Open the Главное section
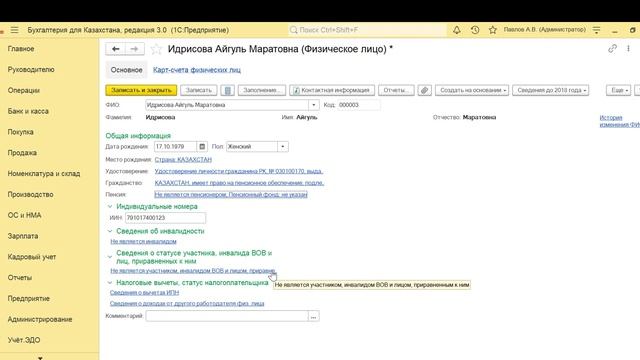Screen dimensions: 640x360 pos(21,49)
